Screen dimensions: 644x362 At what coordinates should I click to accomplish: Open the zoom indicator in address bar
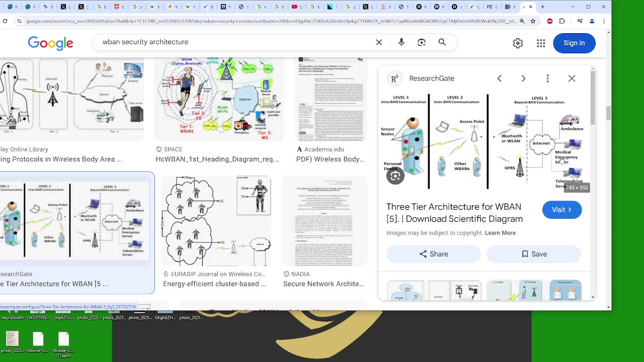click(x=522, y=21)
